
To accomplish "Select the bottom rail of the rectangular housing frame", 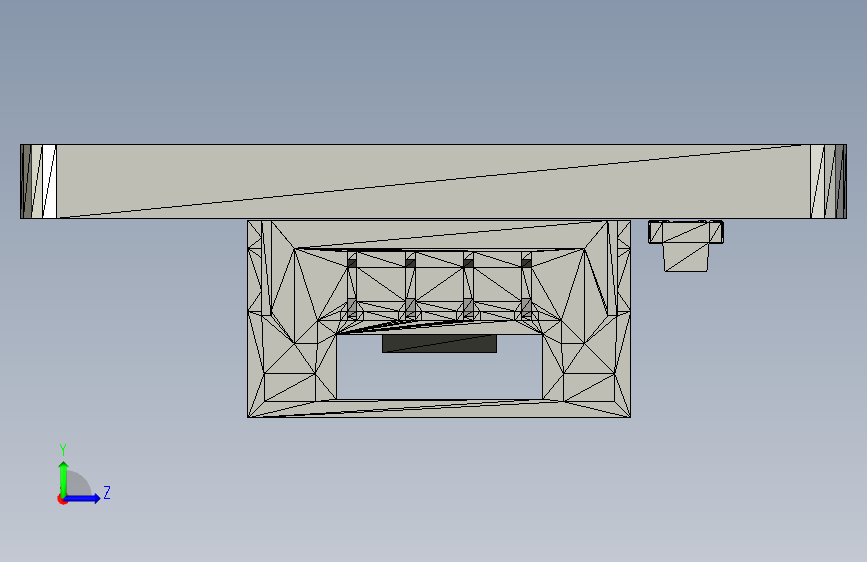I will (x=439, y=408).
